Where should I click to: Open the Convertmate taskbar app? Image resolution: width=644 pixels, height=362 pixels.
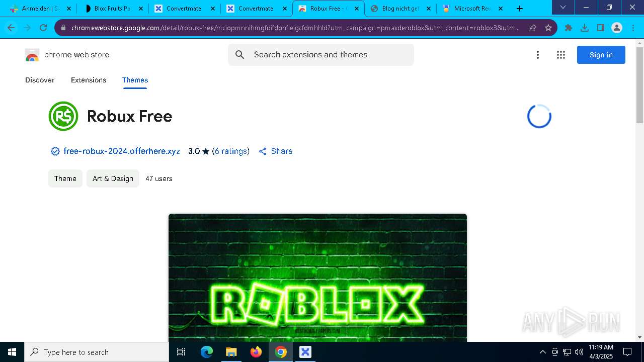click(305, 352)
